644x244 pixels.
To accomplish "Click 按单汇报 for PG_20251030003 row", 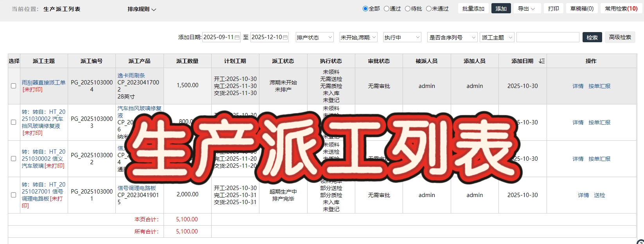I will [599, 122].
